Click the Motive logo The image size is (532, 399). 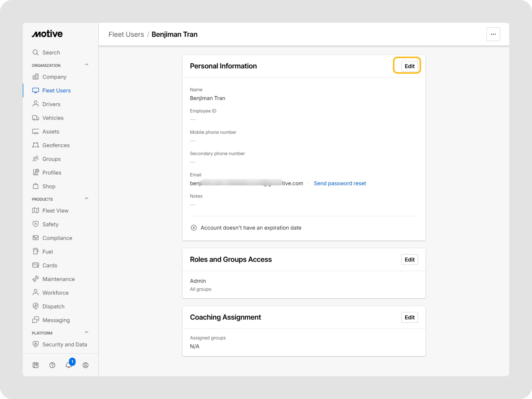tap(47, 34)
